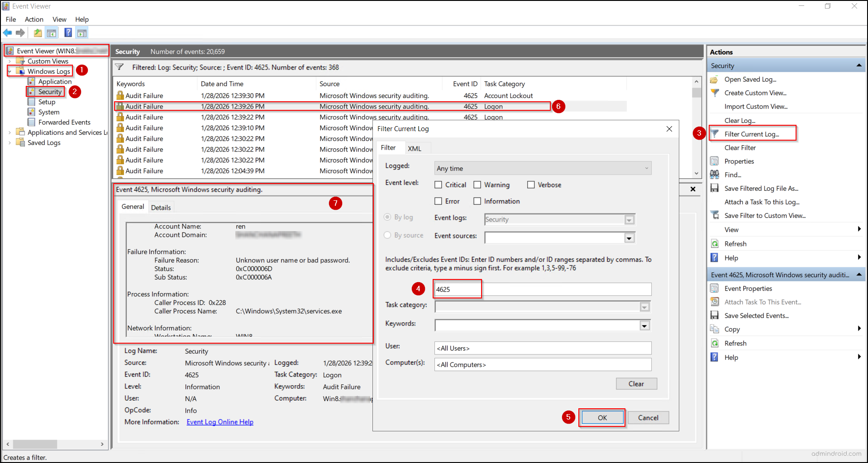This screenshot has width=868, height=463.
Task: Open the Event sources dropdown
Action: pos(629,237)
